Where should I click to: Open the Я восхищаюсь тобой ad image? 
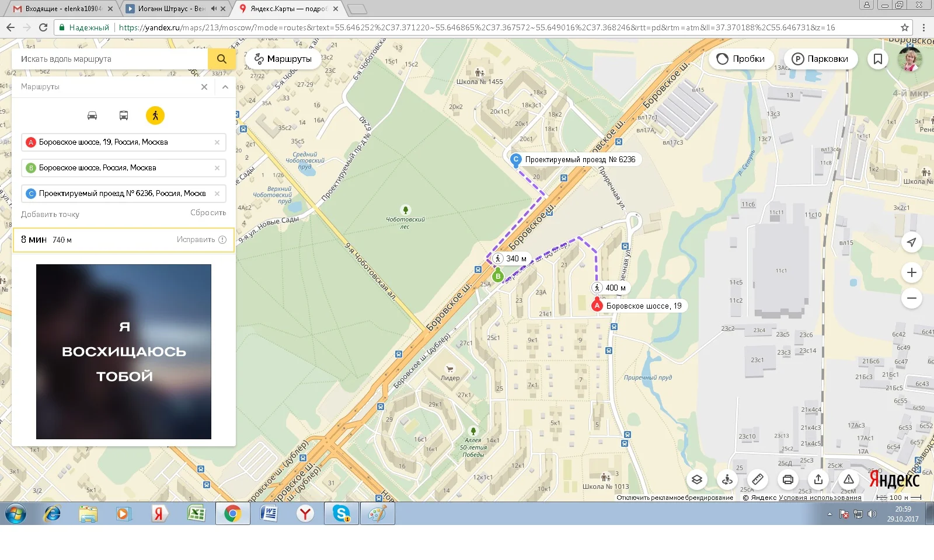coord(124,352)
